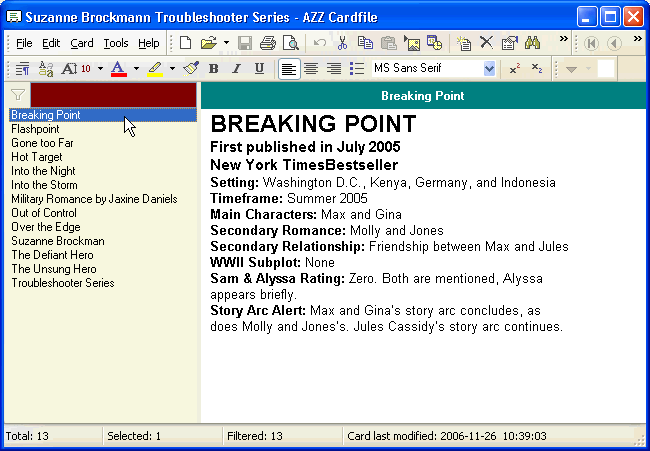Select the Flashpoint card
This screenshot has height=451, width=650.
click(103, 129)
